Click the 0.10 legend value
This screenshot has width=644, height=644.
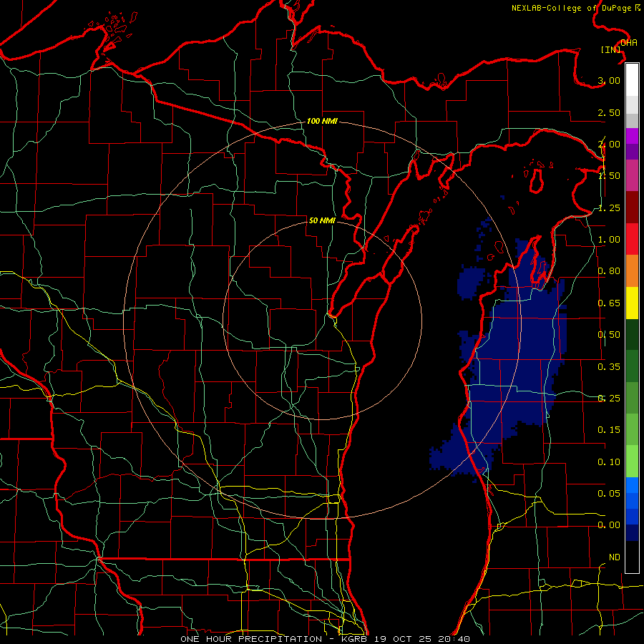coord(609,462)
